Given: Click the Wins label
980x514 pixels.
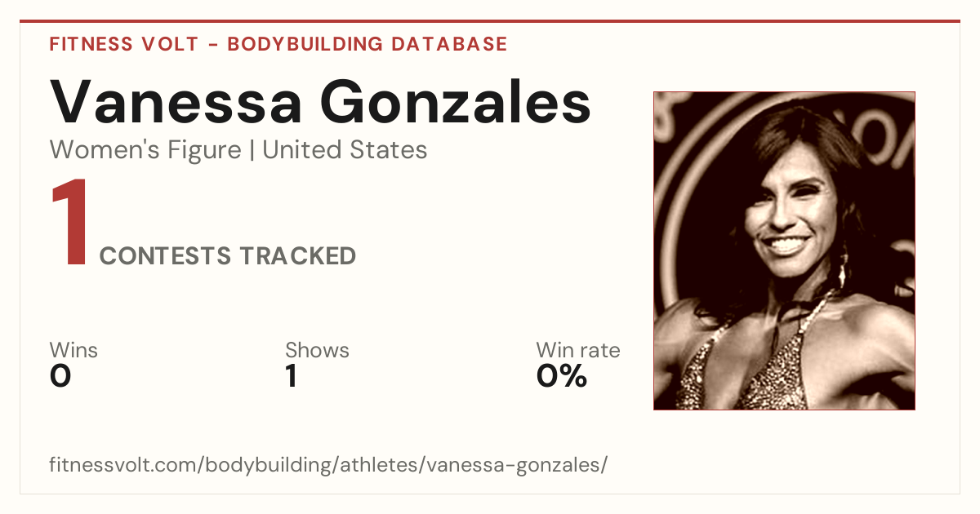Looking at the screenshot, I should coord(73,351).
